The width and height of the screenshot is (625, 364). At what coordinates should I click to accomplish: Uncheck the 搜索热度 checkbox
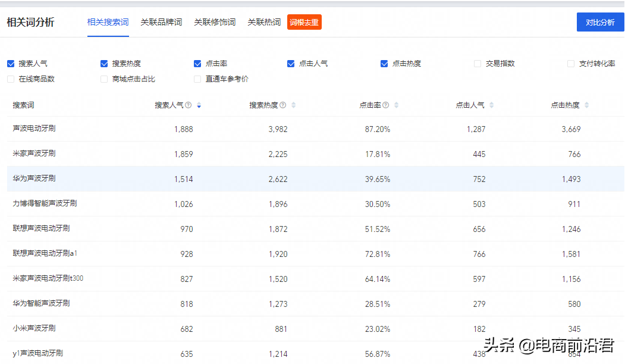(104, 64)
